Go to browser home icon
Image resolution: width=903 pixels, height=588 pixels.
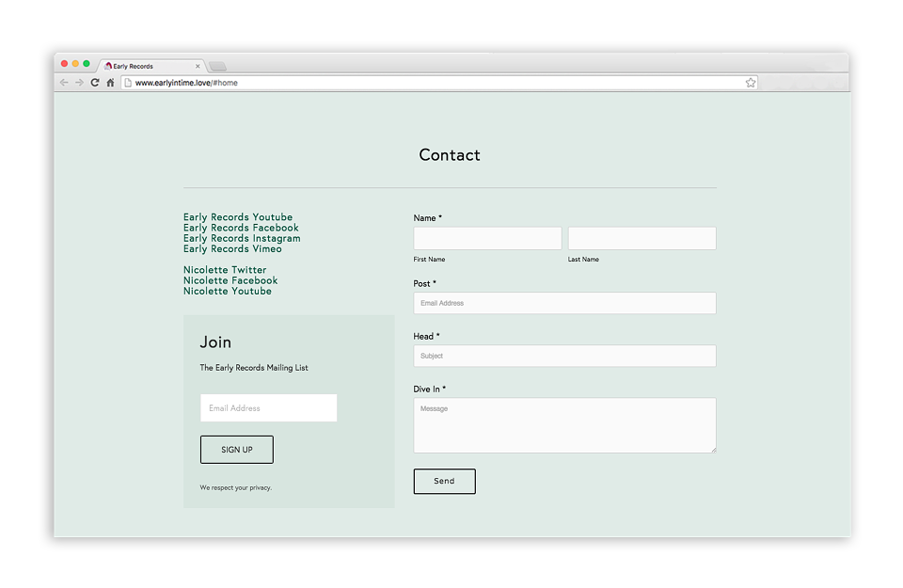pos(111,83)
